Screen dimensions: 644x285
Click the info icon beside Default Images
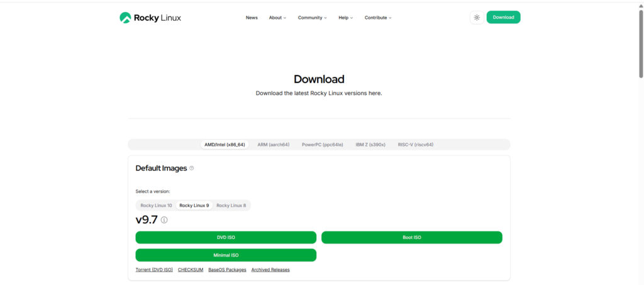(x=192, y=169)
